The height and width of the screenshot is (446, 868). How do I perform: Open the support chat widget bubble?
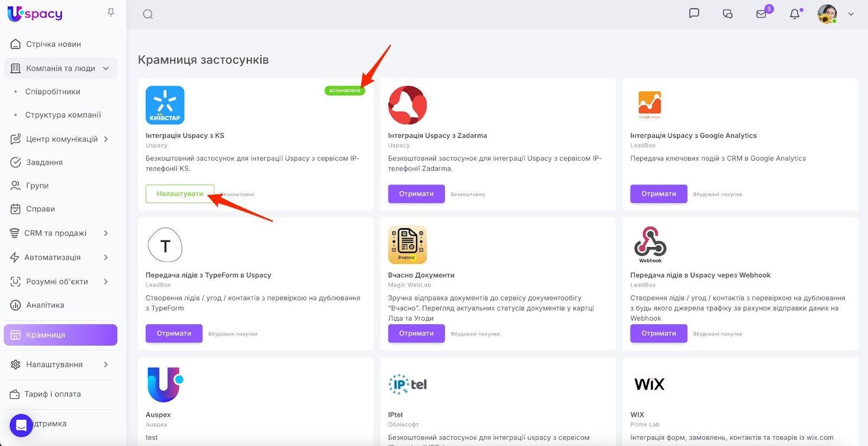point(21,425)
